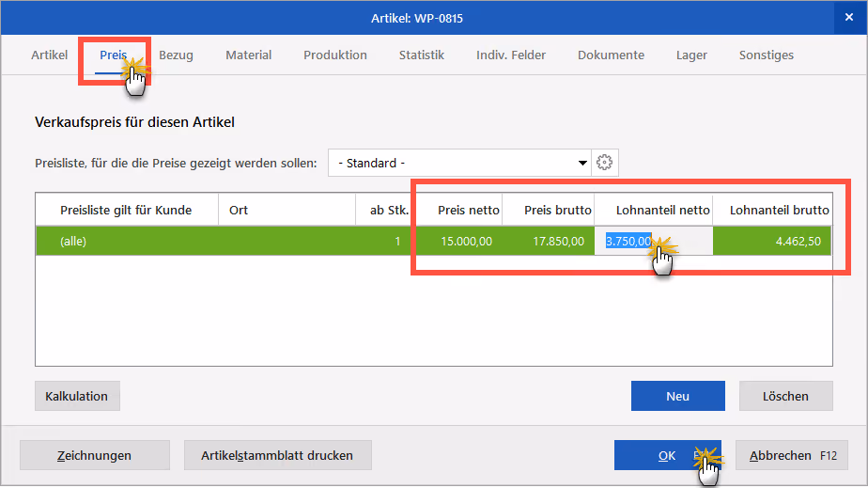
Task: Close the Artikel WP-0815 dialog
Action: coord(849,18)
